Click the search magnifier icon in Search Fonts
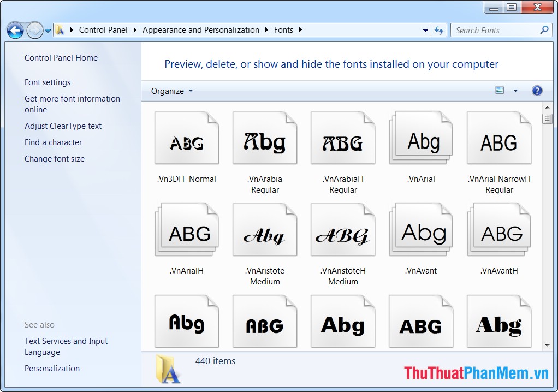The image size is (558, 392). 543,30
